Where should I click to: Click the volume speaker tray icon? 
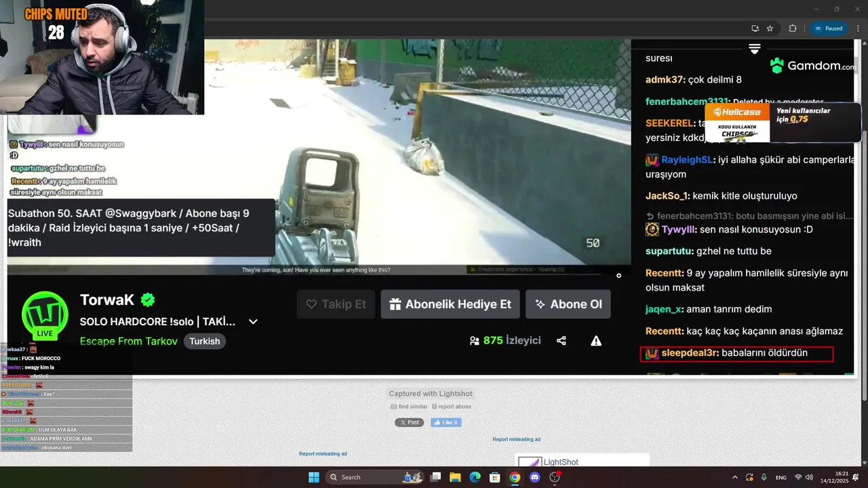pyautogui.click(x=809, y=477)
